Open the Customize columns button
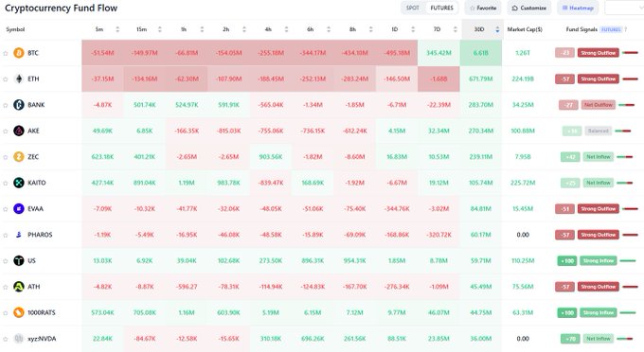 pos(529,8)
